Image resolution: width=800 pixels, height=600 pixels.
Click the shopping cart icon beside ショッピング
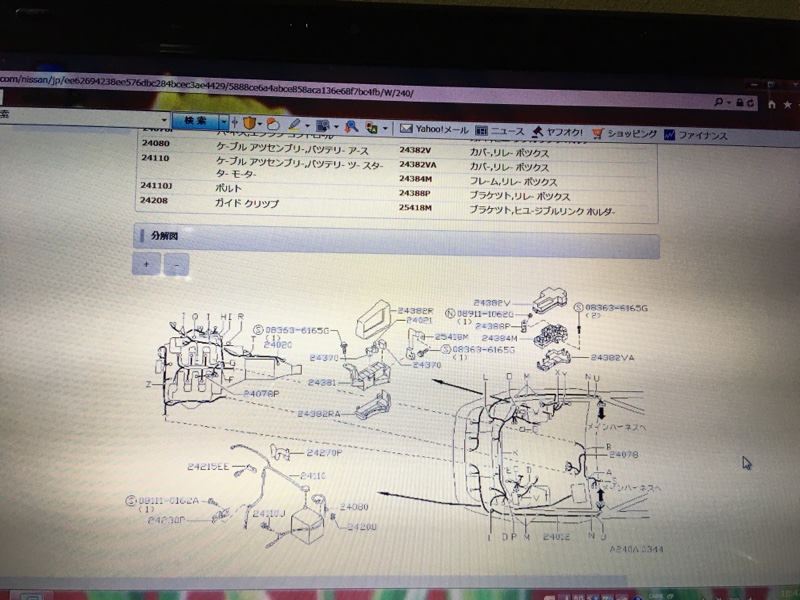598,134
